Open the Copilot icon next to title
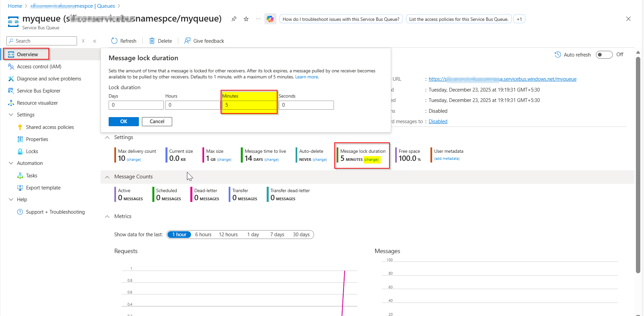644x316 pixels. coord(270,19)
